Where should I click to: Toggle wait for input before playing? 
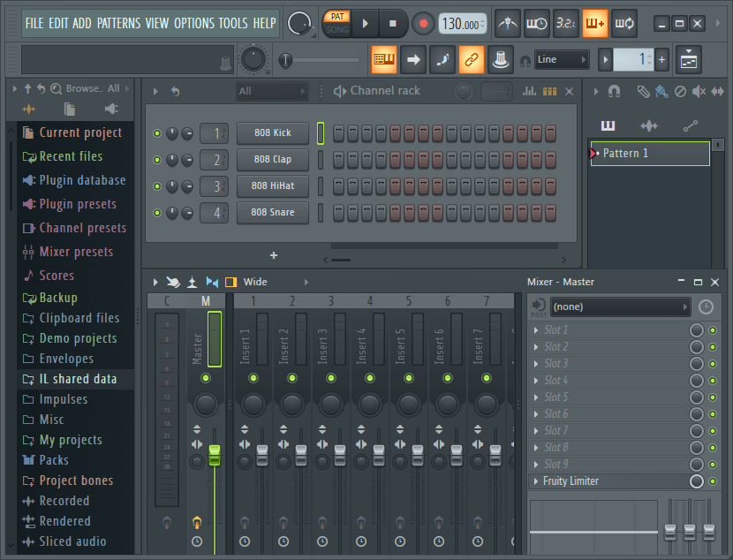tap(537, 23)
